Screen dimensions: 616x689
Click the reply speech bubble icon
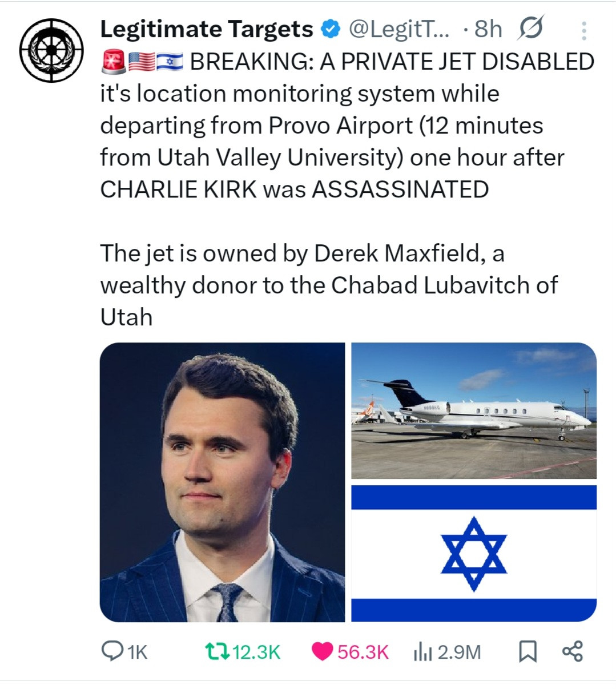110,651
